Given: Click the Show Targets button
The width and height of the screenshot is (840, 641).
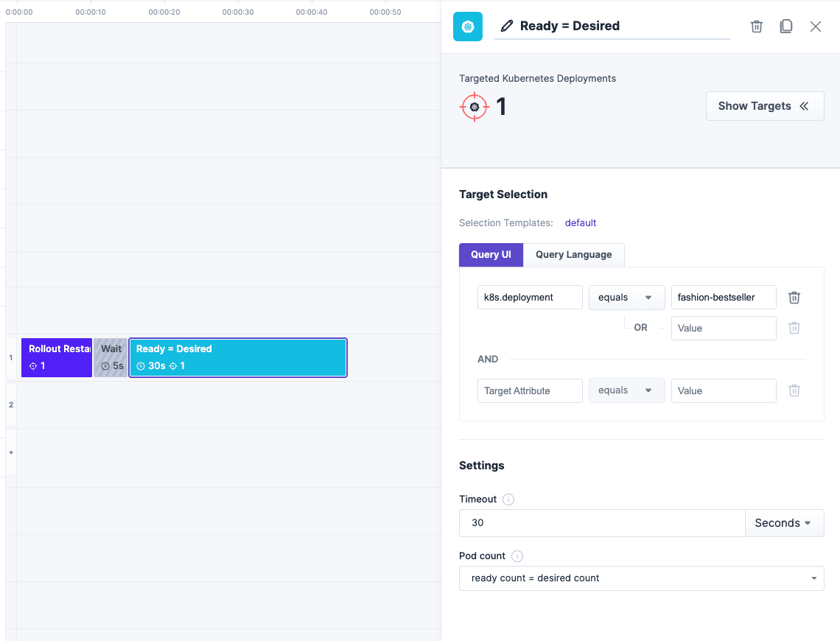Looking at the screenshot, I should pos(764,105).
